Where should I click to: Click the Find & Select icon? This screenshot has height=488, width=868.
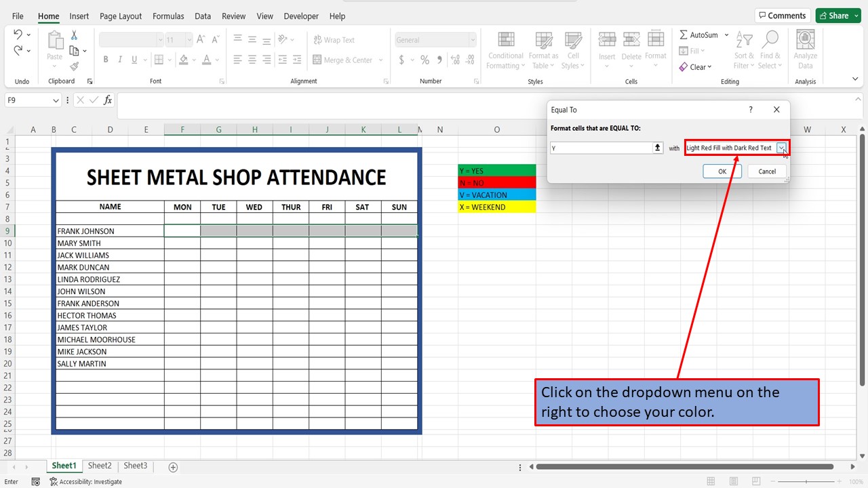(770, 50)
